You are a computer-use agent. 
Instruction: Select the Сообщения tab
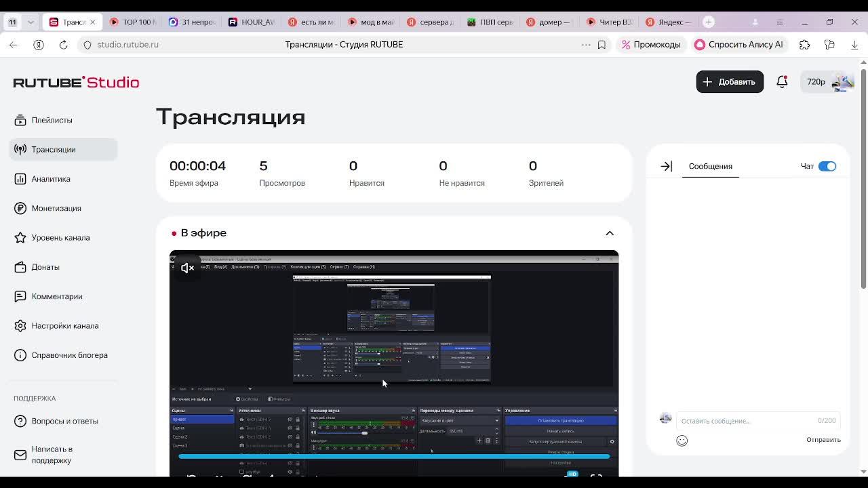[x=710, y=166]
